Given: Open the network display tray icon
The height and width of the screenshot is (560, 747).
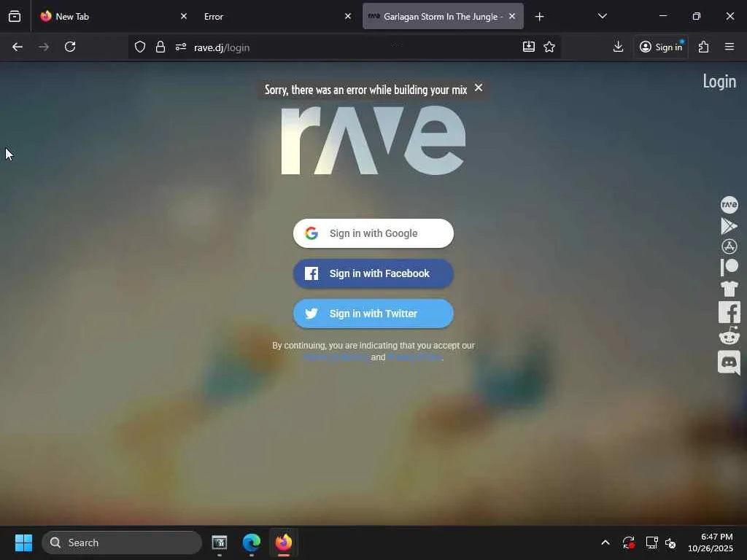Looking at the screenshot, I should tap(651, 542).
